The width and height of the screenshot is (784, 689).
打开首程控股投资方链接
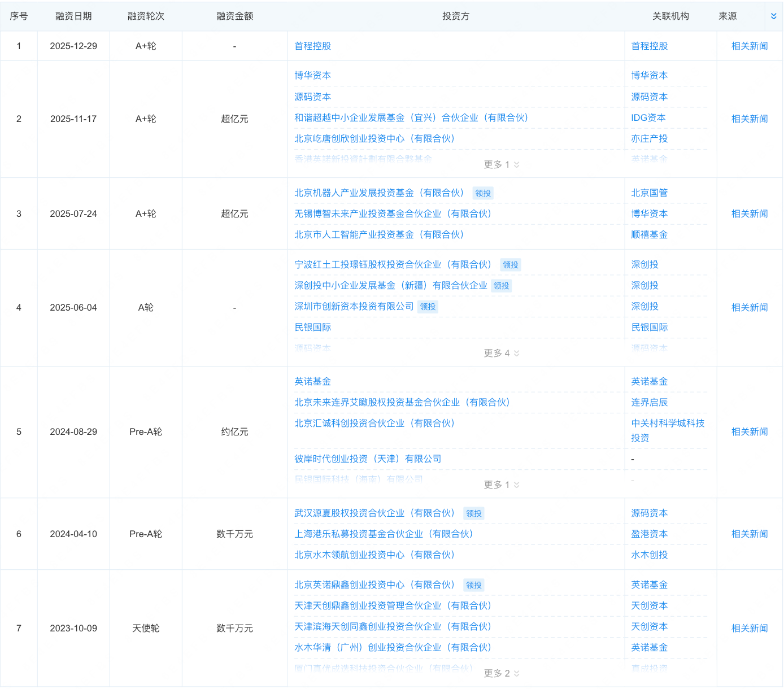[312, 46]
